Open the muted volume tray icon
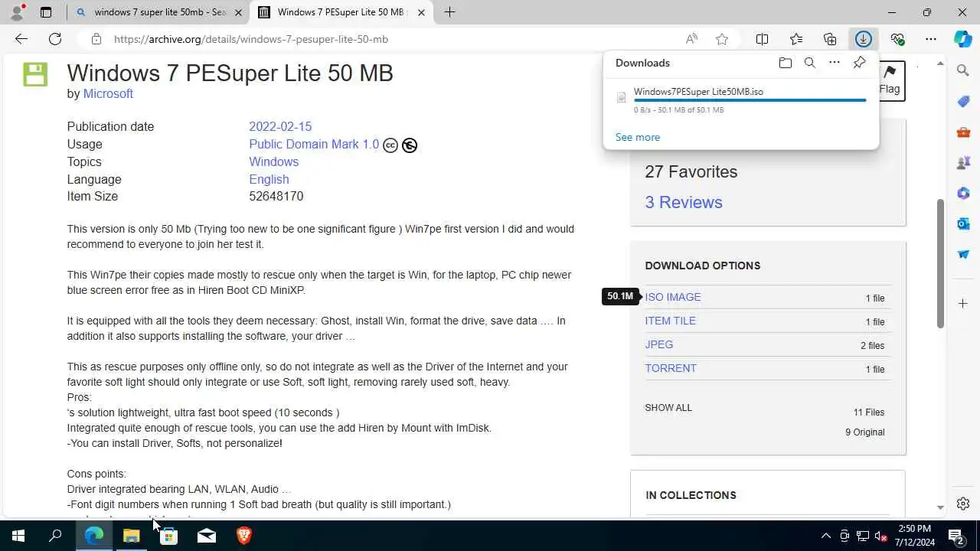The width and height of the screenshot is (980, 551). pos(881,536)
